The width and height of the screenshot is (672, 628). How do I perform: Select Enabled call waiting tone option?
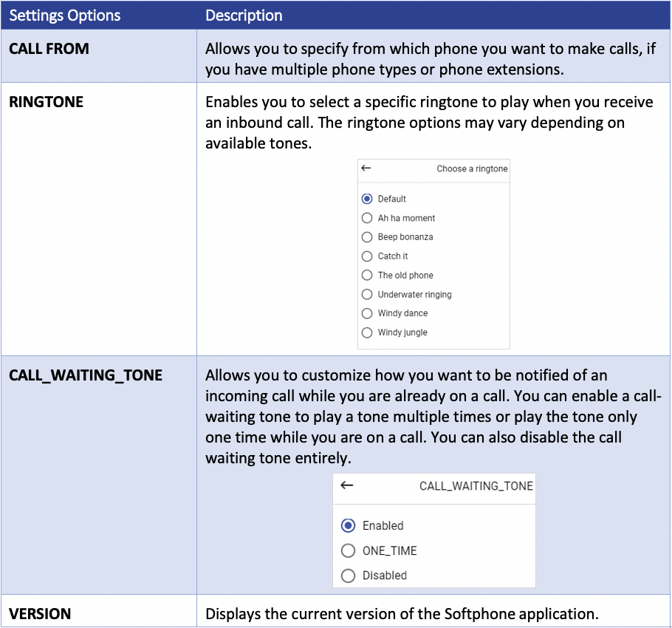click(349, 525)
